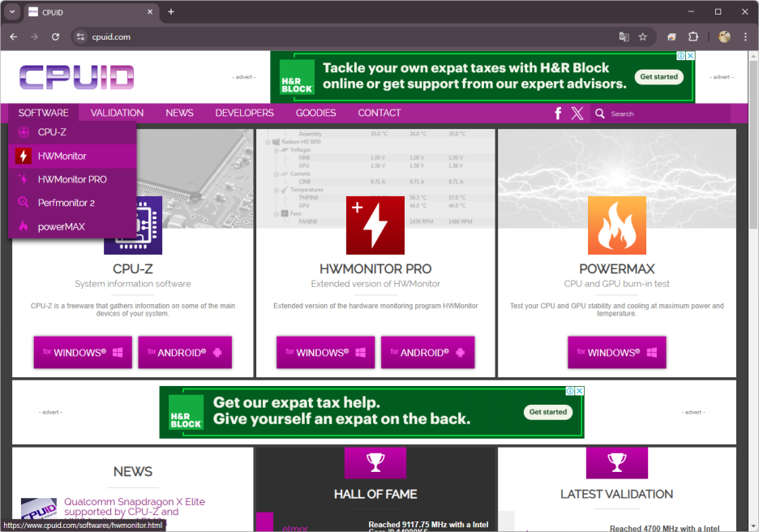Open the Chrome three-dot menu
The height and width of the screenshot is (532, 759).
coord(745,36)
